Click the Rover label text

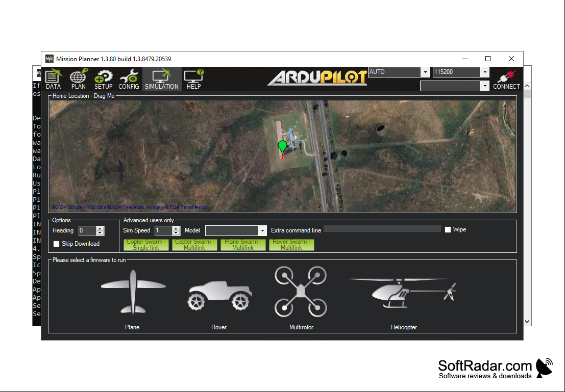tap(219, 327)
